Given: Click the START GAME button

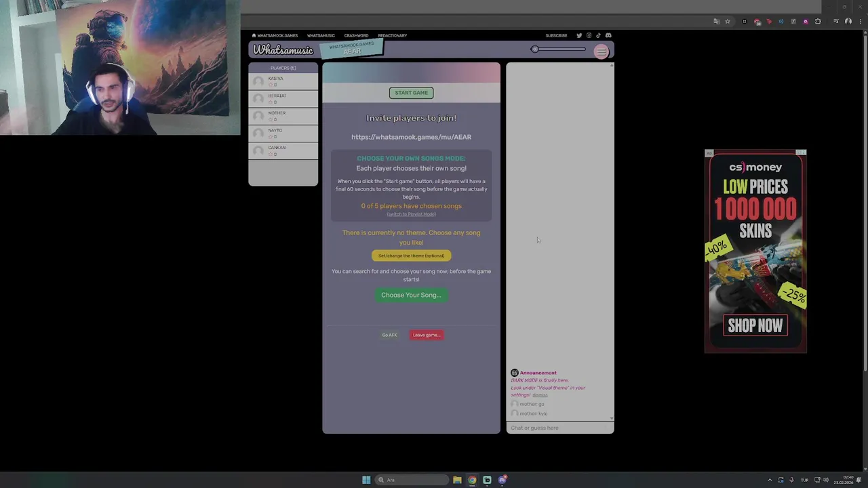Looking at the screenshot, I should click(x=412, y=93).
